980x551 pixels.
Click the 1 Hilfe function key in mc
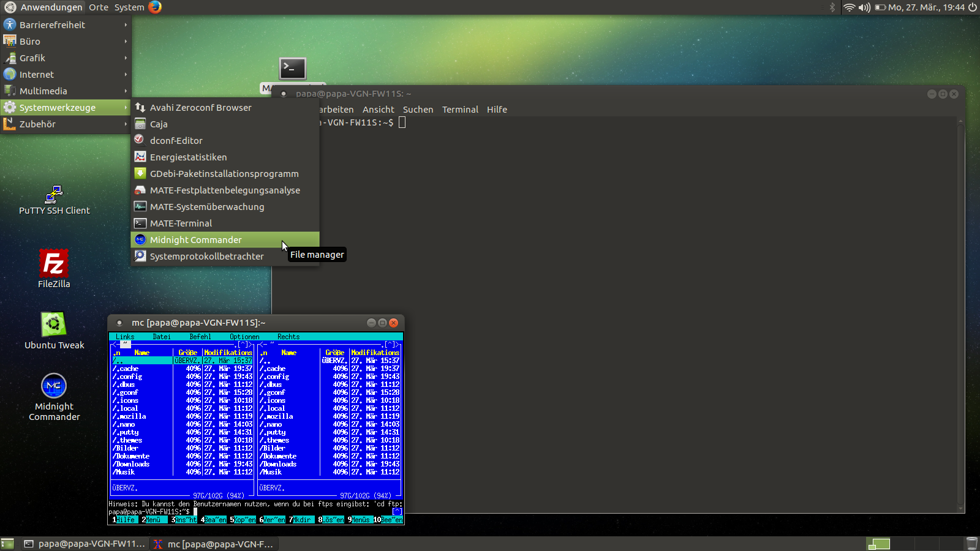click(x=125, y=520)
